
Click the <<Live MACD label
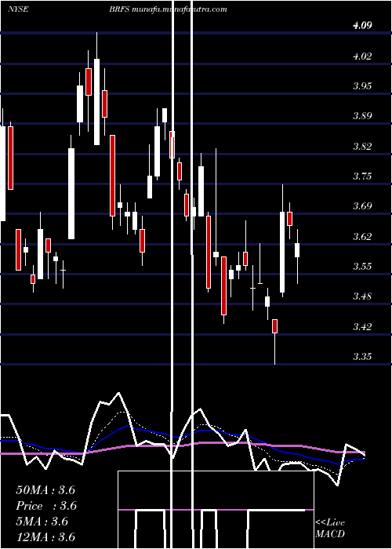coord(330,529)
